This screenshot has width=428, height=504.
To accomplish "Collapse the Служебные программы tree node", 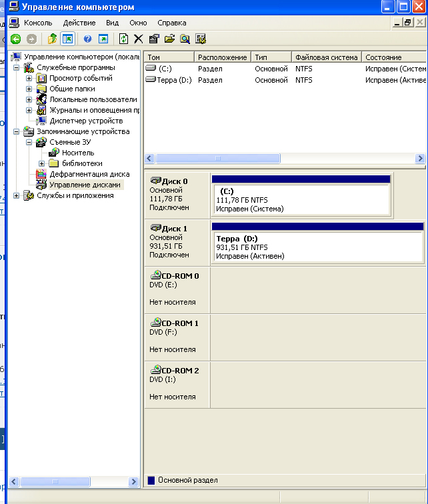I will pos(17,67).
